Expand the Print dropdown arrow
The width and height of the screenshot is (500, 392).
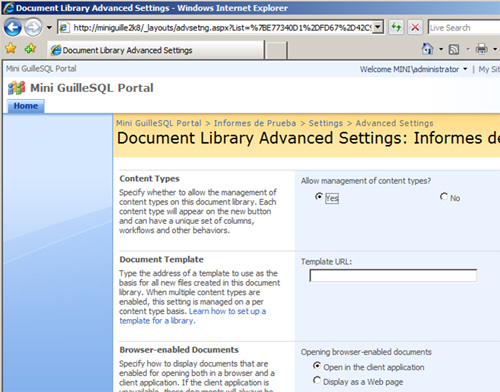pyautogui.click(x=495, y=49)
